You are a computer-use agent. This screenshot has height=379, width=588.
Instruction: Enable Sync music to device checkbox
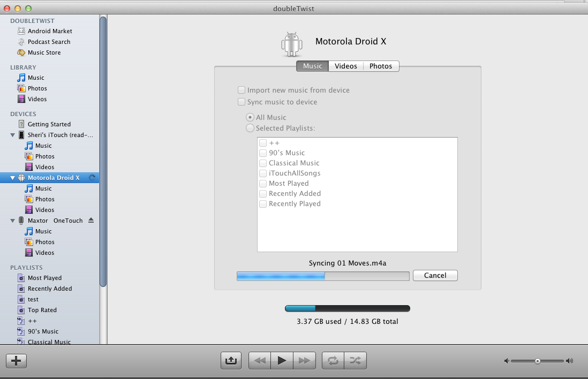click(242, 102)
